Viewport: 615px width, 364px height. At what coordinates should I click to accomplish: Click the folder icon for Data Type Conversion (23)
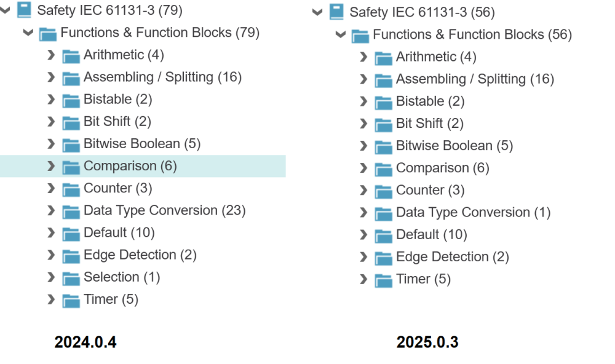71,212
